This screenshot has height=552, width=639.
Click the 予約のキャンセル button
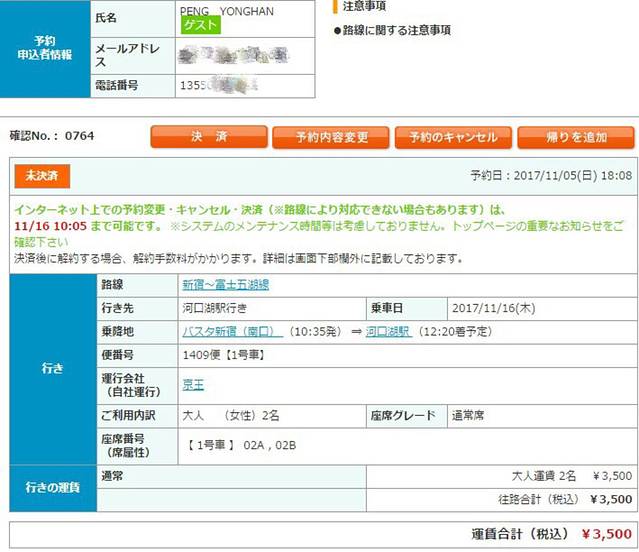click(x=453, y=137)
